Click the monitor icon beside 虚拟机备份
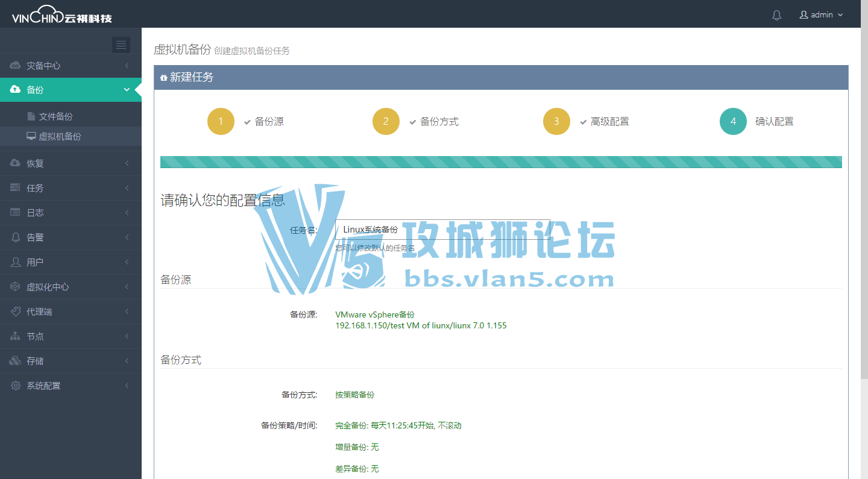The height and width of the screenshot is (479, 868). coord(31,136)
